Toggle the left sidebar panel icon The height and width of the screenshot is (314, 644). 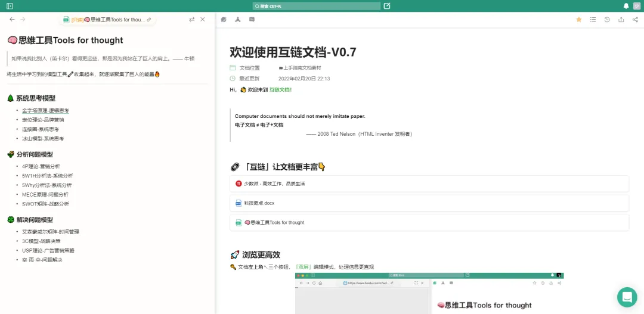pyautogui.click(x=10, y=6)
